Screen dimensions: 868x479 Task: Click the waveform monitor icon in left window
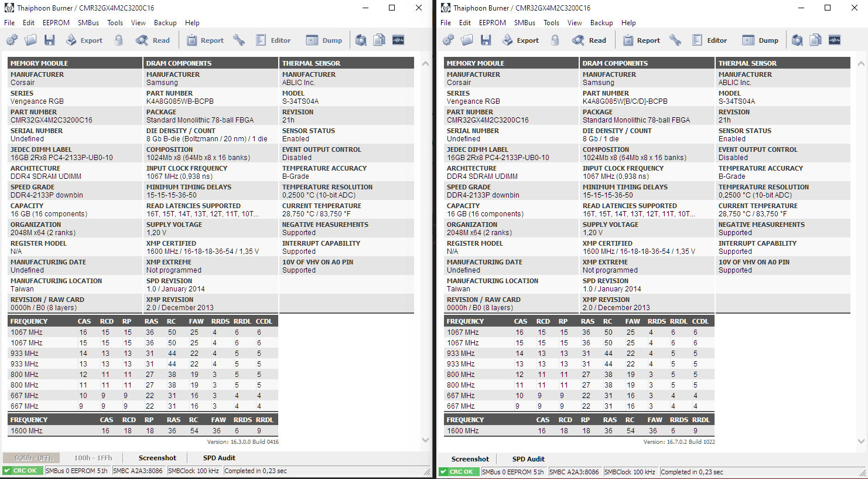pyautogui.click(x=398, y=40)
